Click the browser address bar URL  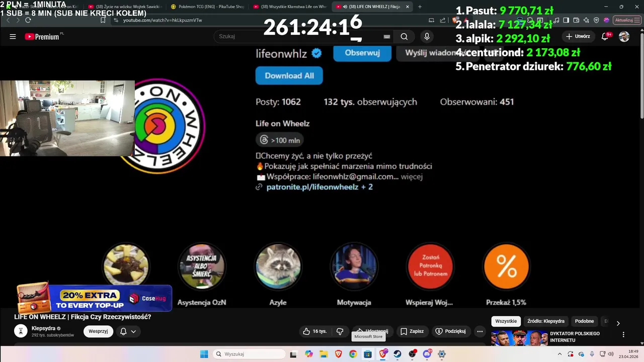pos(163,20)
